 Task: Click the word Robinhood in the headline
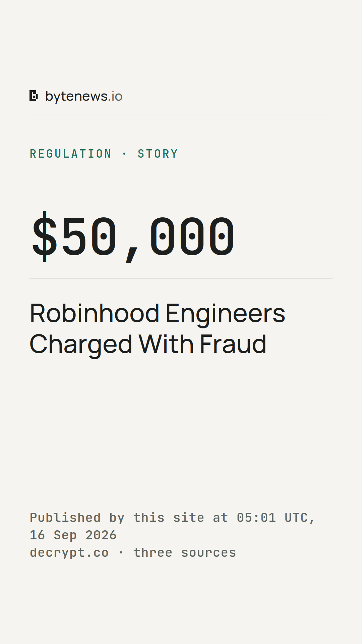point(95,313)
